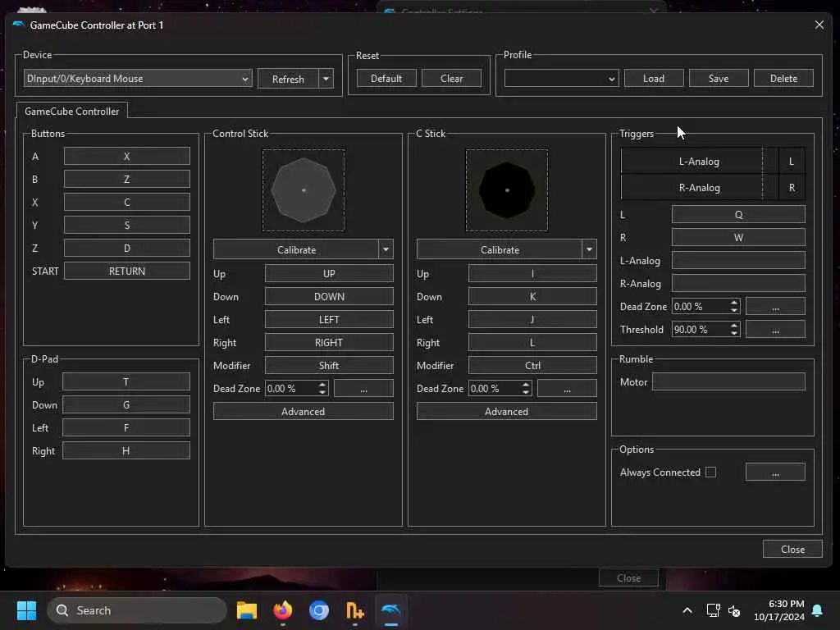
Task: Open Control Stick Advanced settings
Action: 304,412
